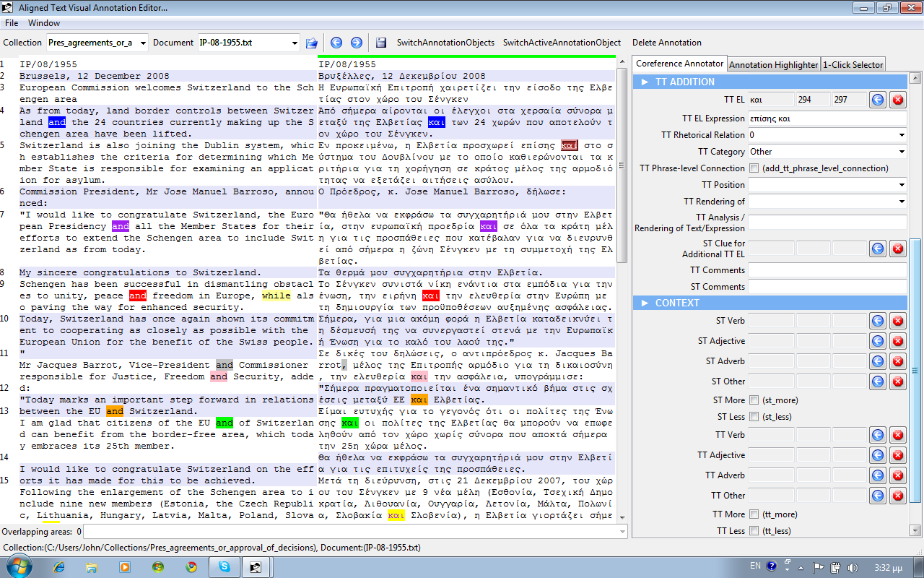Toggle TT Phrase-level Connection checkbox
The image size is (924, 578).
[754, 168]
